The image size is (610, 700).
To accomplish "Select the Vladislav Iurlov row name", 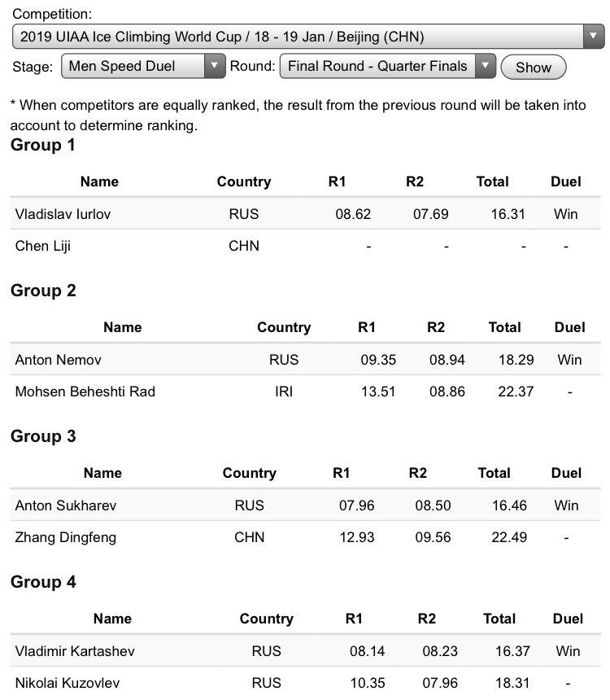I will pos(63,214).
